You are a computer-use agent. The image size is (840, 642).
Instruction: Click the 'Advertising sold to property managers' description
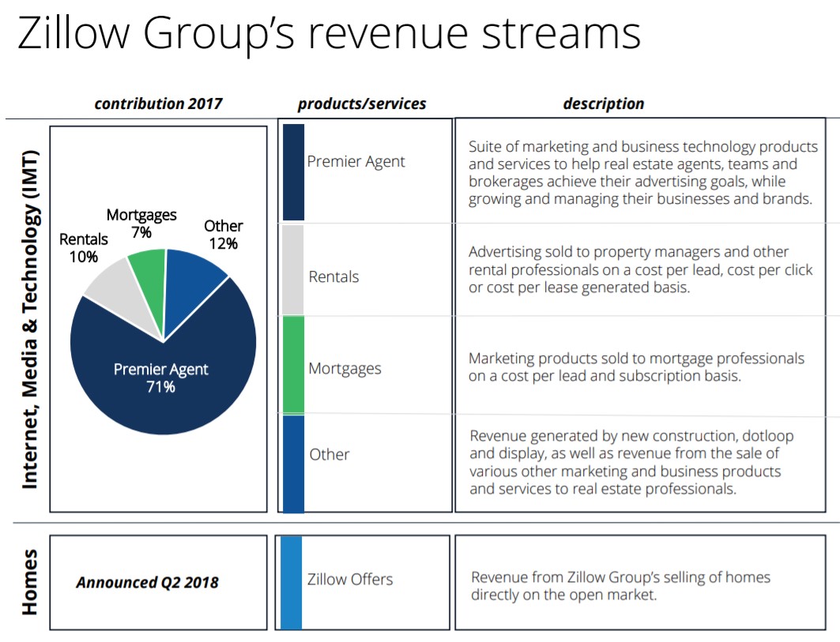click(641, 269)
